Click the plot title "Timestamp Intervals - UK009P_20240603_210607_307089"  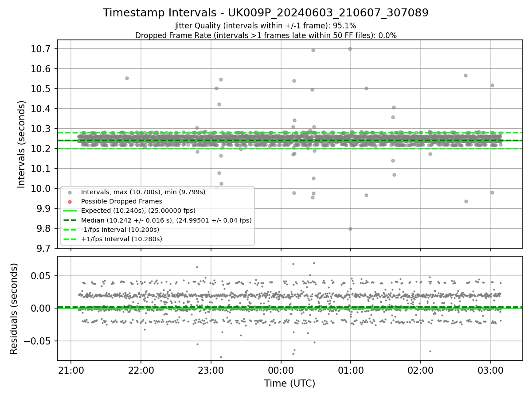click(x=266, y=13)
